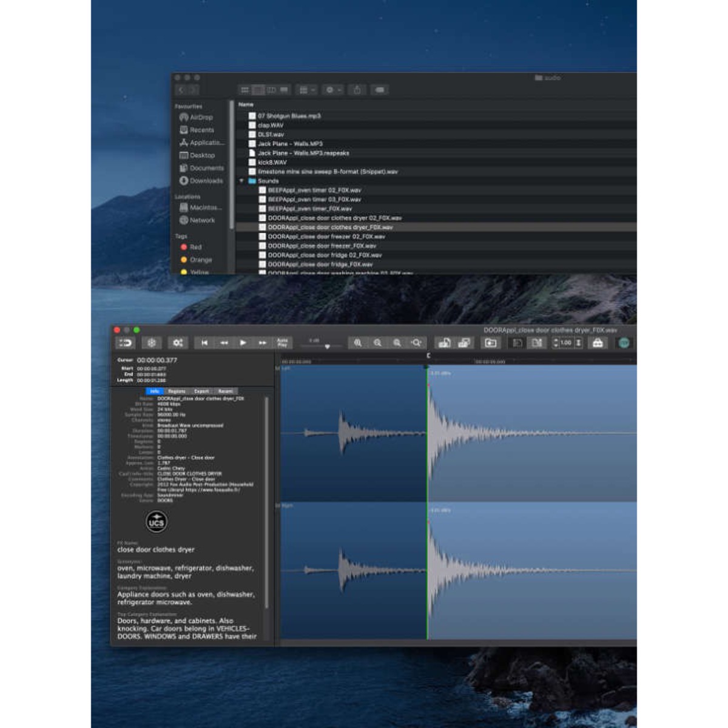Click the round green icon at toolbar end
Viewport: 728px width, 728px height.
click(x=624, y=343)
